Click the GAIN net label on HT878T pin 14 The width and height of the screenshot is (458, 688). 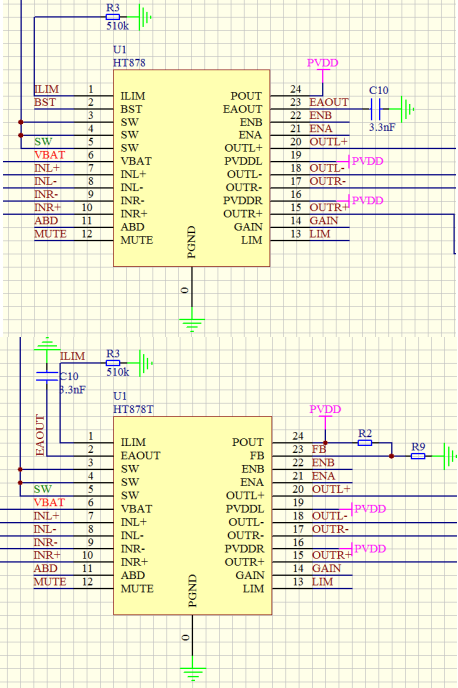(x=326, y=568)
